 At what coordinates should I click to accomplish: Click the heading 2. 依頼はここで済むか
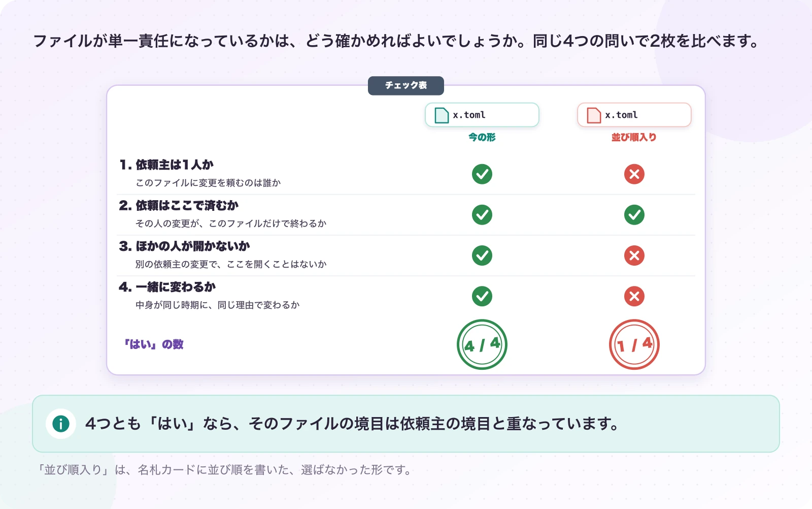coord(179,205)
